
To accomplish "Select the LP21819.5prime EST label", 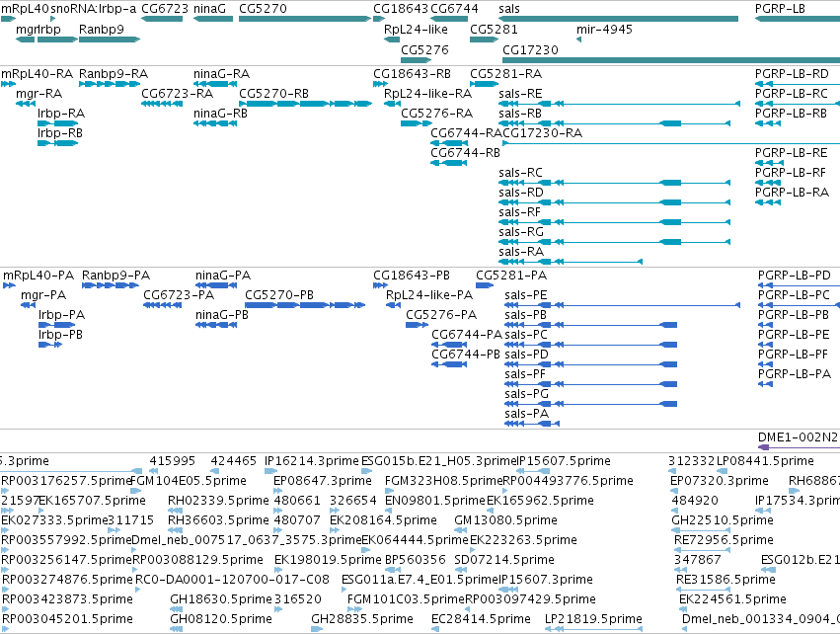I will pos(593,619).
